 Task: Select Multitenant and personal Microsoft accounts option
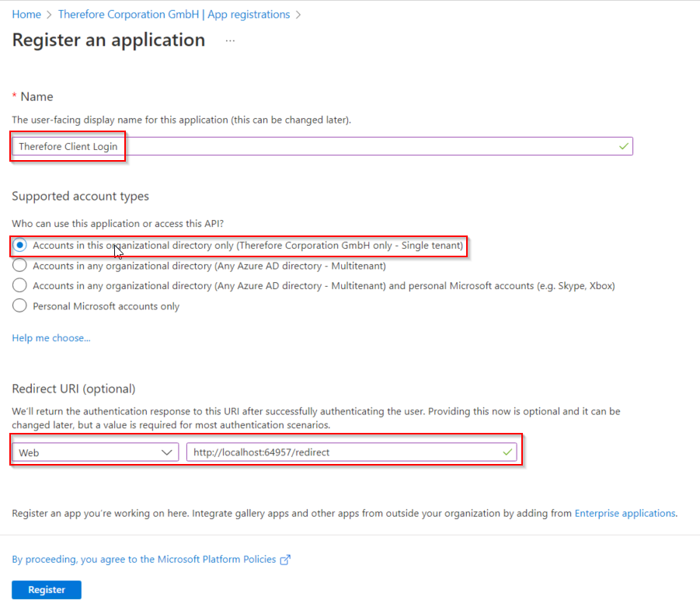[19, 285]
